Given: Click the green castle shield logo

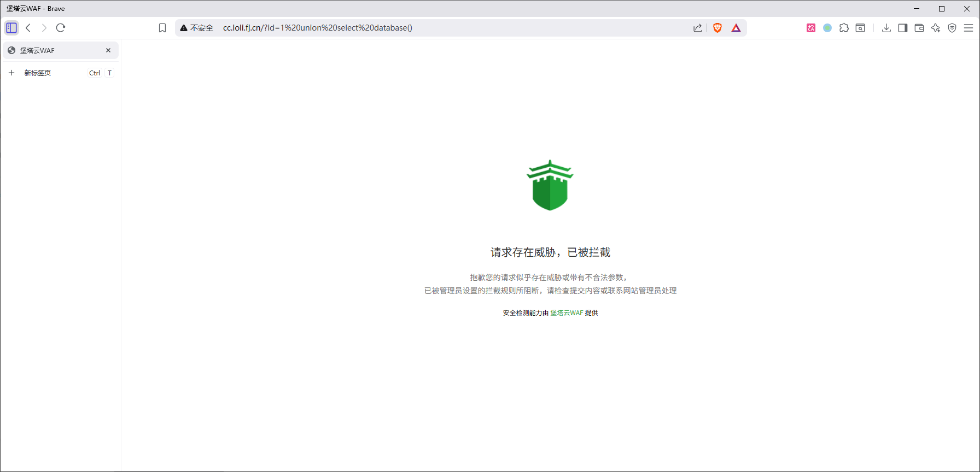Looking at the screenshot, I should (x=550, y=185).
